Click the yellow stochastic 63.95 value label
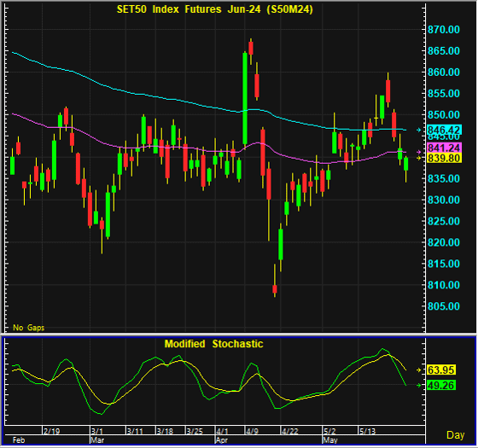The image size is (478, 448). coord(441,370)
